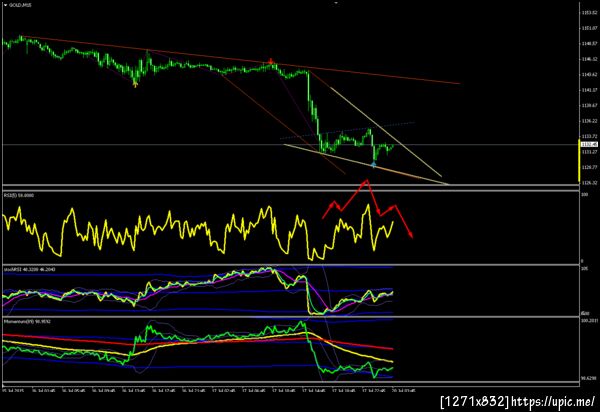
Task: Open the GOLD chart dropdown triangle
Action: click(x=5, y=5)
